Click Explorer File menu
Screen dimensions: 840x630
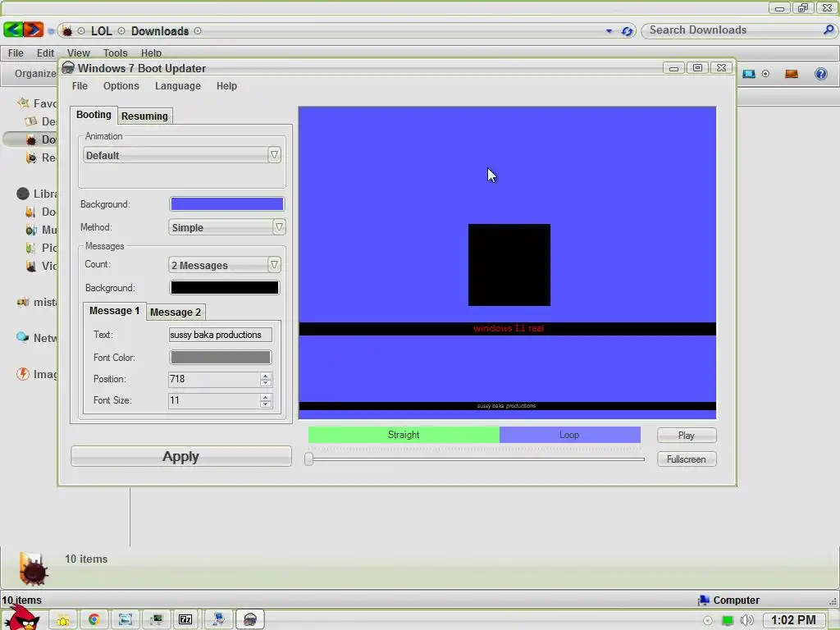tap(16, 53)
